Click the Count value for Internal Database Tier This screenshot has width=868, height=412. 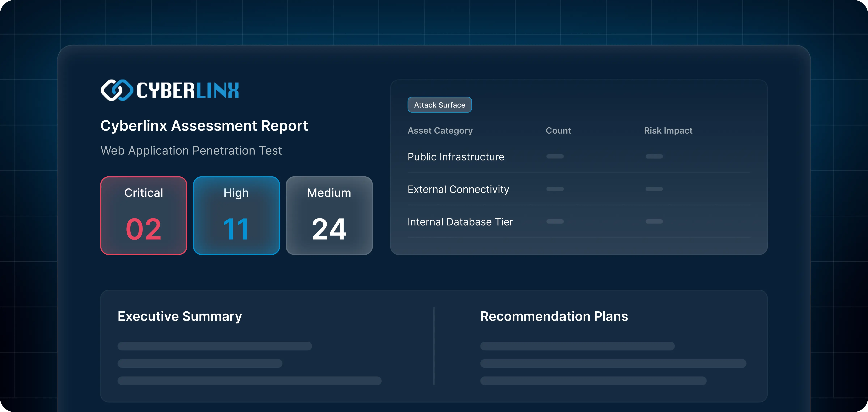click(x=555, y=222)
